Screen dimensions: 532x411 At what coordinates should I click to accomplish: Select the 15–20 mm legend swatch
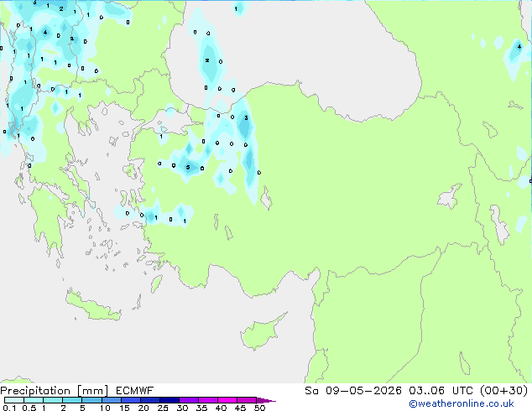click(131, 400)
